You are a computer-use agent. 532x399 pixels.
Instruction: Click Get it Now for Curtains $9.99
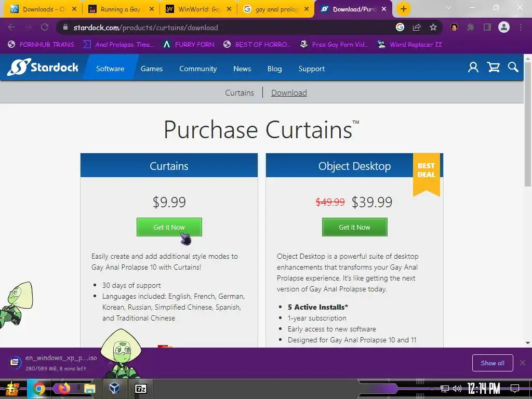pos(169,227)
